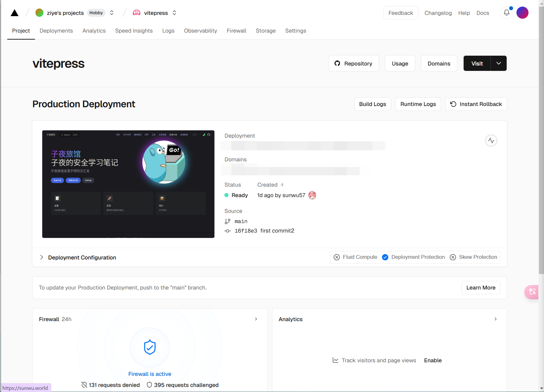The height and width of the screenshot is (392, 544).
Task: Click the main branch link
Action: [241, 221]
